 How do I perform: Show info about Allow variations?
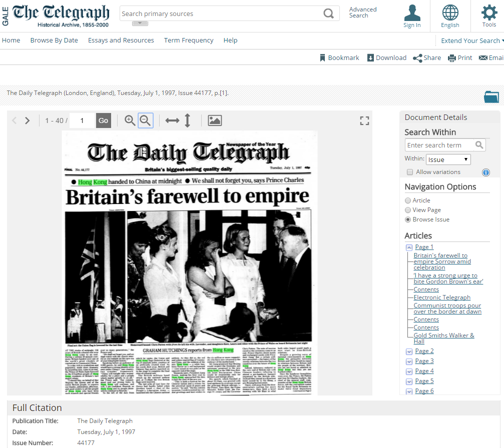[485, 172]
